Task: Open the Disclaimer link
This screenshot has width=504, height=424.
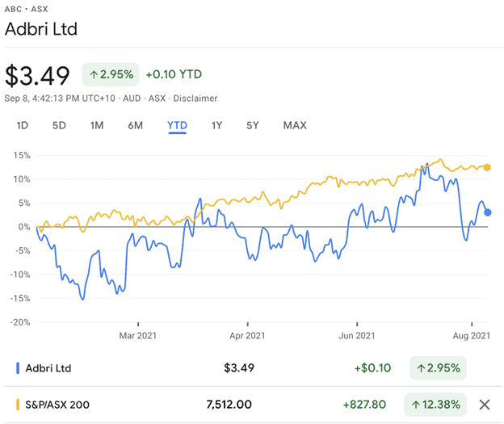Action: [x=195, y=99]
